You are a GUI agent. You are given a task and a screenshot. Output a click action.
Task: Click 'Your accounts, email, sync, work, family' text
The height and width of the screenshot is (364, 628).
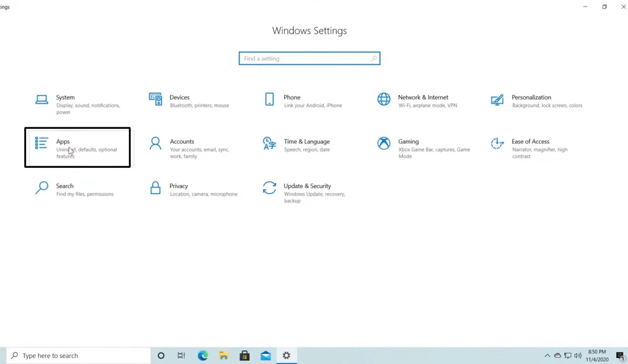click(x=199, y=153)
